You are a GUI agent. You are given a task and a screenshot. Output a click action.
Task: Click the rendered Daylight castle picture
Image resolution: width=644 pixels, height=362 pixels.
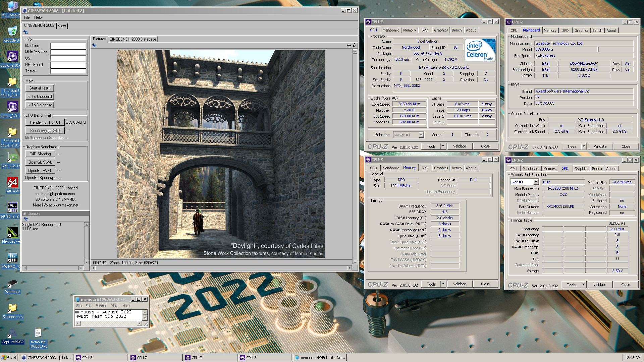pyautogui.click(x=221, y=154)
